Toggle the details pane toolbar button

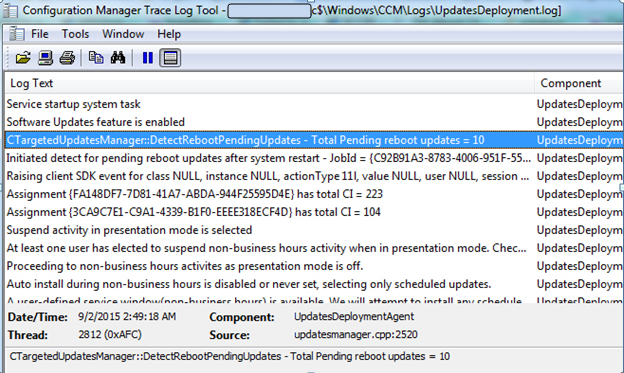coord(170,58)
